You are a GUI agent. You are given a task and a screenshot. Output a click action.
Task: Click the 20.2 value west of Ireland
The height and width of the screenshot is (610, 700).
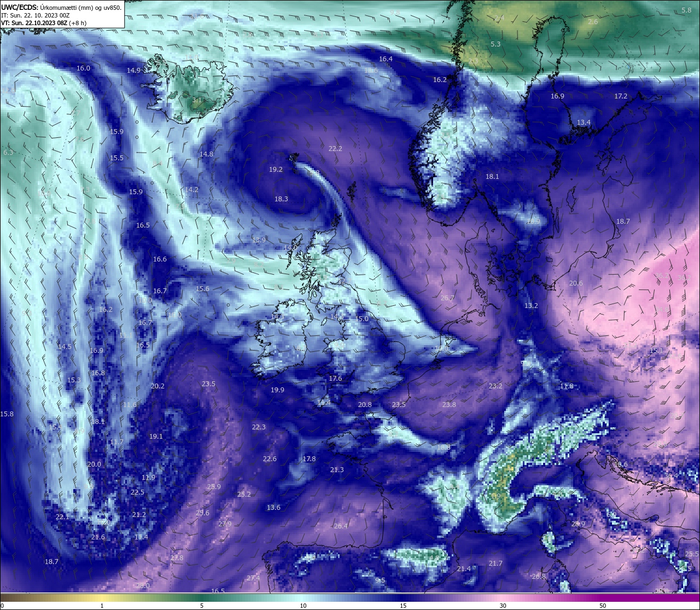[157, 386]
